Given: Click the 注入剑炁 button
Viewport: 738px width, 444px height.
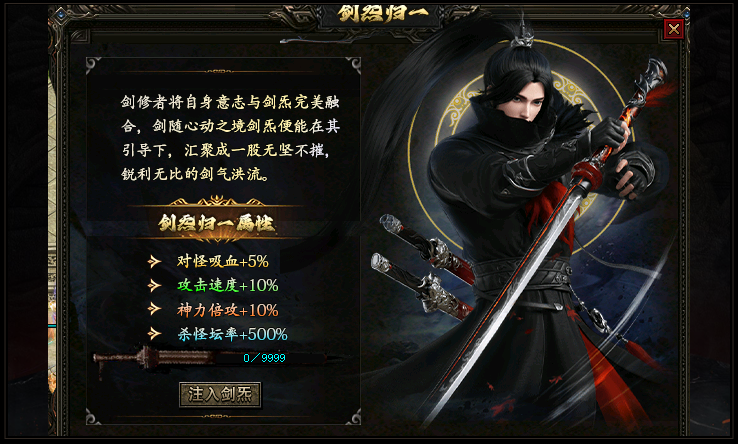Looking at the screenshot, I should pos(220,395).
